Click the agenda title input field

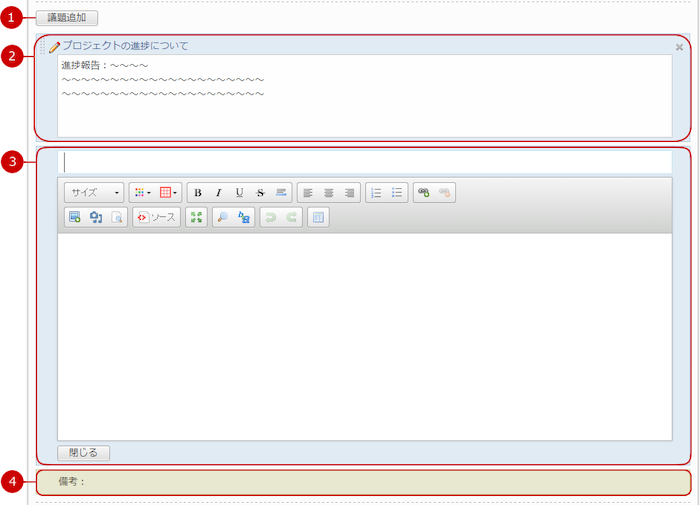365,162
